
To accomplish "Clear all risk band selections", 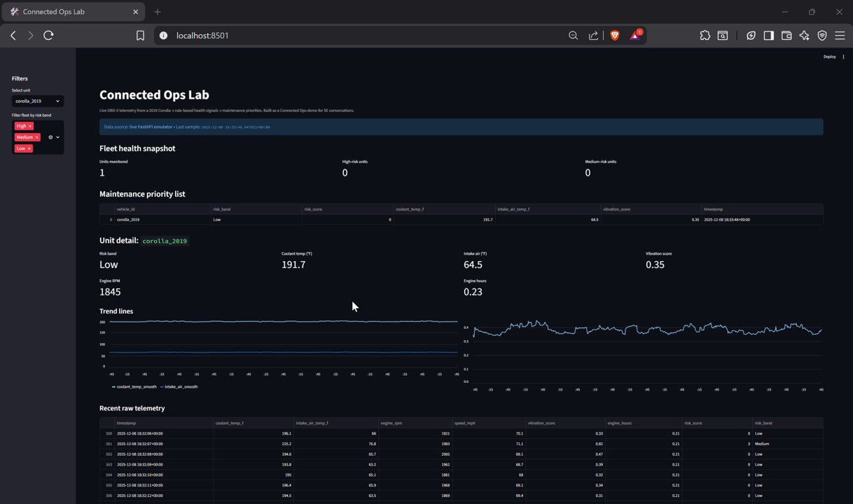I will [x=50, y=137].
